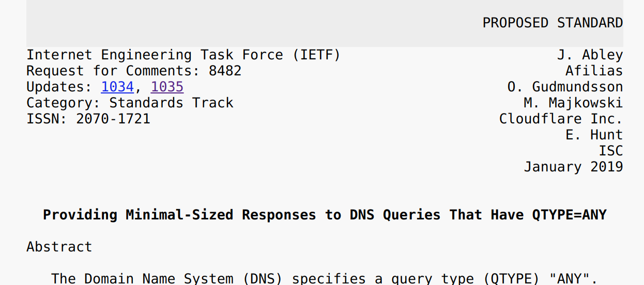Click the Abstract heading
Screen dimensions: 644x285
[x=59, y=247]
